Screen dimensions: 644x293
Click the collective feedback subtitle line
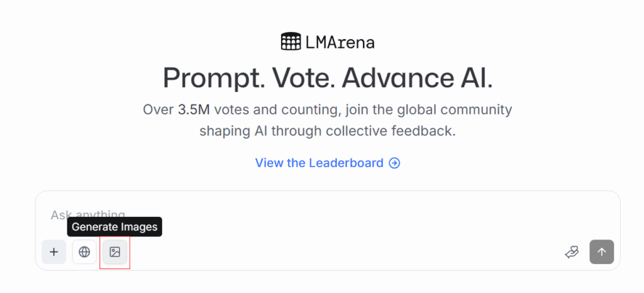[x=328, y=131]
